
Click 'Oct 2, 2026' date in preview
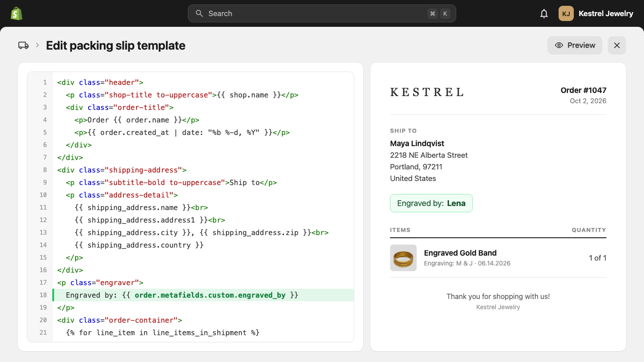(x=588, y=101)
